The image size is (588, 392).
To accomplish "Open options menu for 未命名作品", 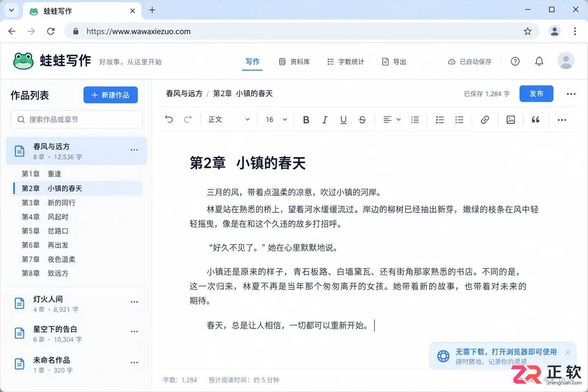I will coord(134,362).
